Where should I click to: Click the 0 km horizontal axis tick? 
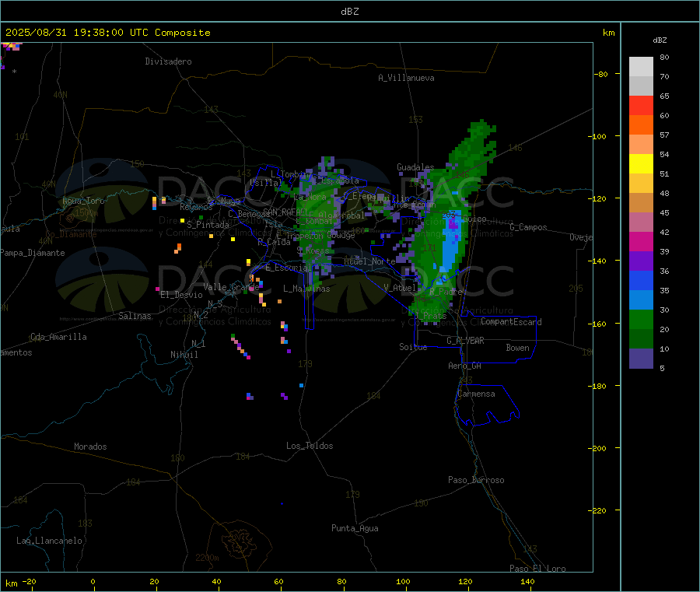(x=93, y=581)
